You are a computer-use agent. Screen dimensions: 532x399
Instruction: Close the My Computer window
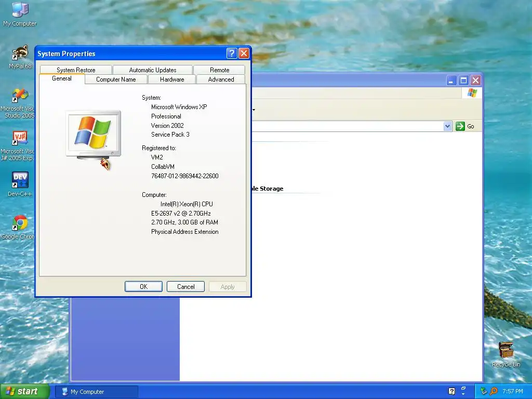[476, 81]
